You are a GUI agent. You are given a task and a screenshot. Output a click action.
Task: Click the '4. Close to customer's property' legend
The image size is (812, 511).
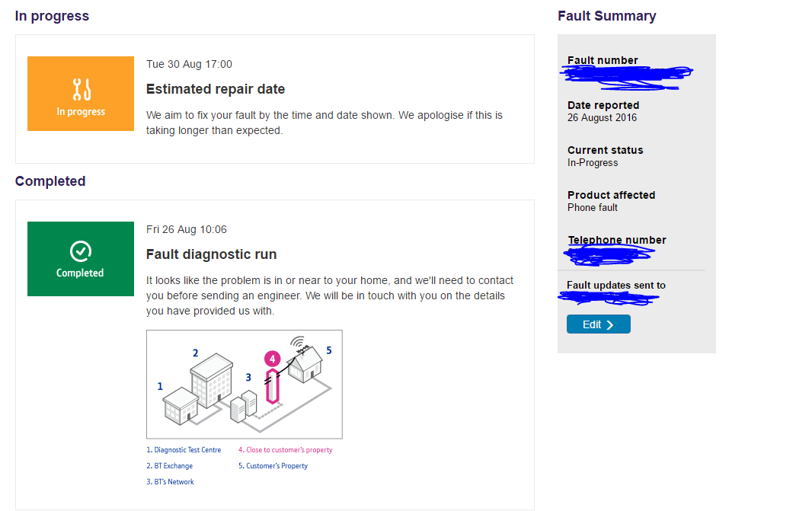(285, 450)
